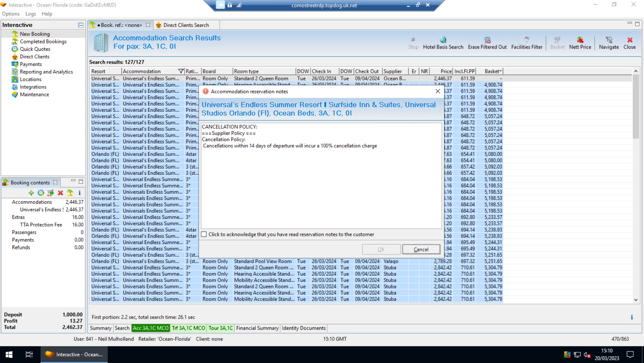Sort results by the Supplier column header
Viewport: 644px width, 363px height.
(x=395, y=71)
